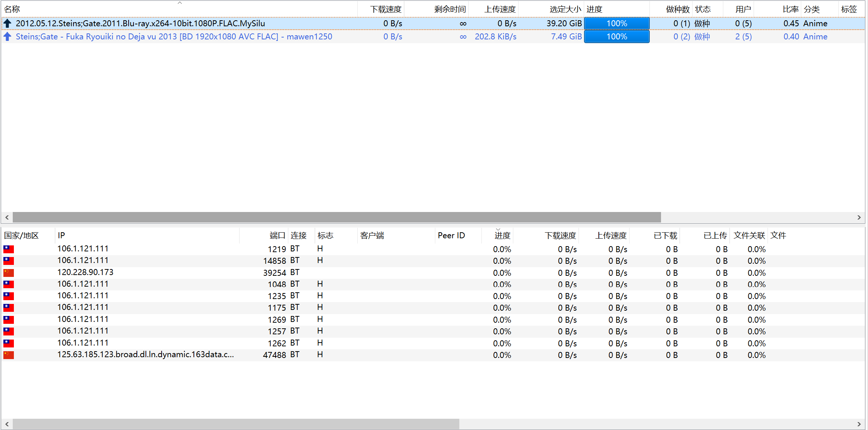The height and width of the screenshot is (430, 868).
Task: Click the Taiwan flag icon for port 1048 peer
Action: pyautogui.click(x=9, y=284)
